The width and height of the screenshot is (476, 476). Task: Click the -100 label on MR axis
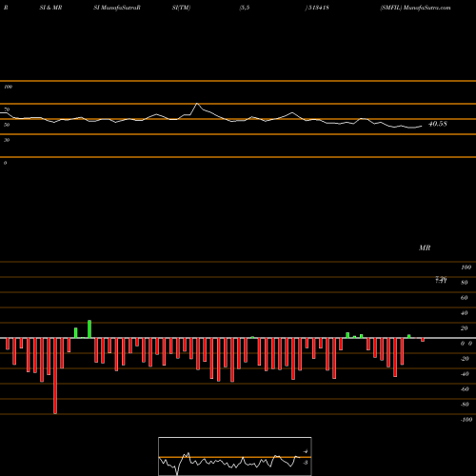[x=466, y=420]
